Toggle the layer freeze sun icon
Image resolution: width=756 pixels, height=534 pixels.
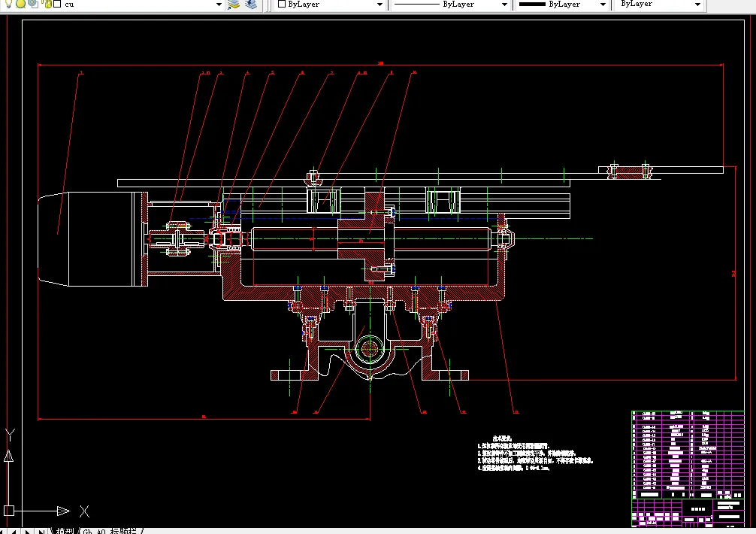coord(21,4)
